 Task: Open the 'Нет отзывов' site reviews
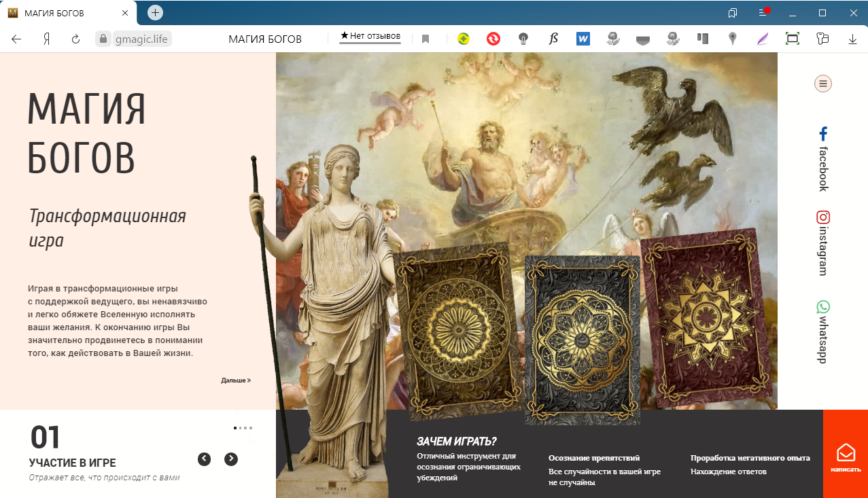pyautogui.click(x=370, y=37)
